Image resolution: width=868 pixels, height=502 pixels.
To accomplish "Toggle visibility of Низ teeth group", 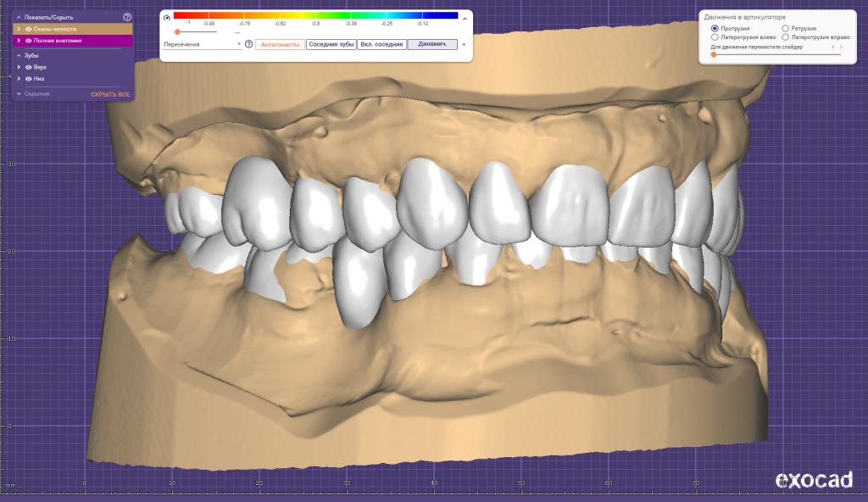I will [29, 79].
